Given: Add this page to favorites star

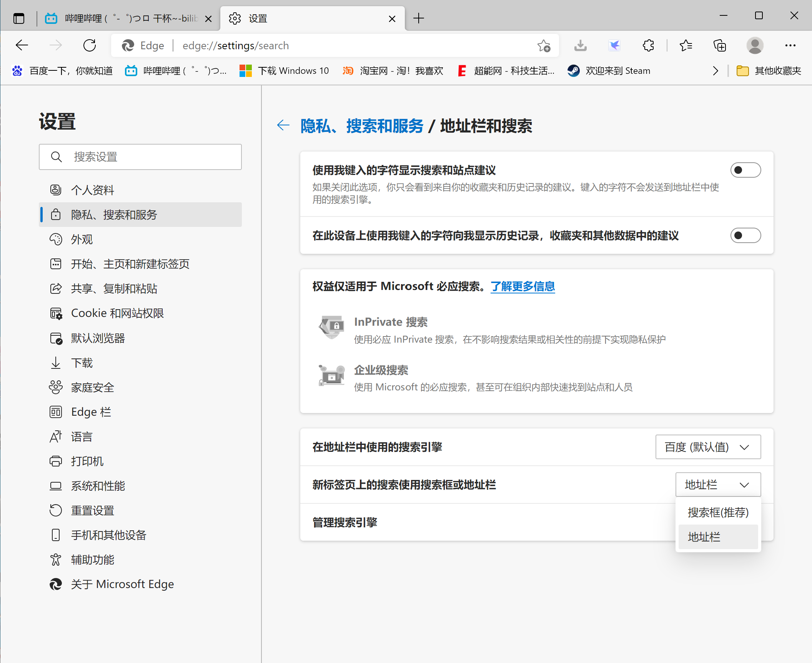Looking at the screenshot, I should point(544,46).
